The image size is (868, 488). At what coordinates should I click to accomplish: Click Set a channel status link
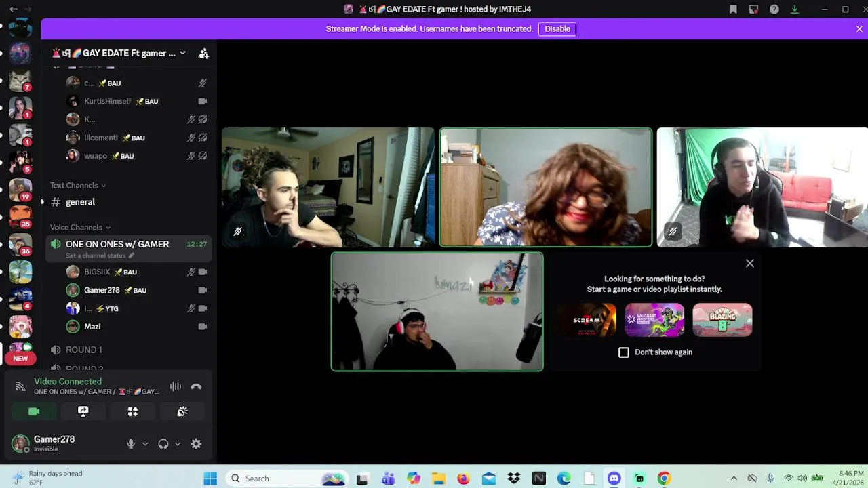(100, 256)
